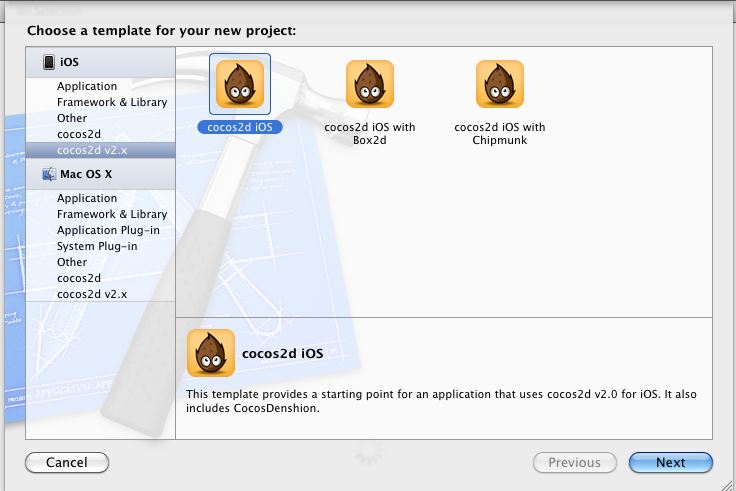This screenshot has height=491, width=736.
Task: Open Application Plug-in category
Action: (x=108, y=230)
